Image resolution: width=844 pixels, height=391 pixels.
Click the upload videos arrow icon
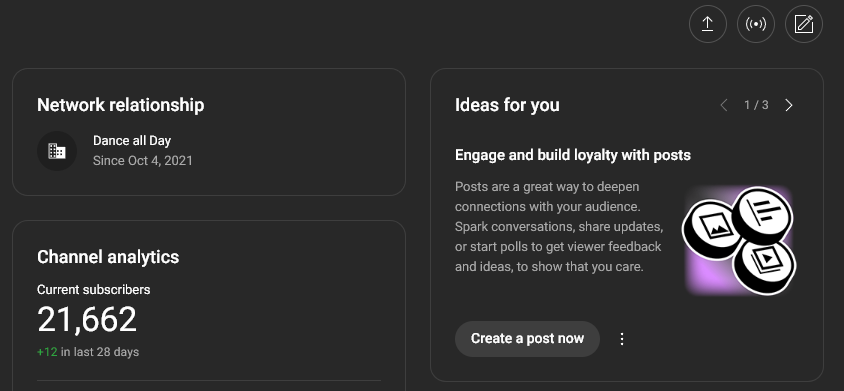[x=707, y=24]
